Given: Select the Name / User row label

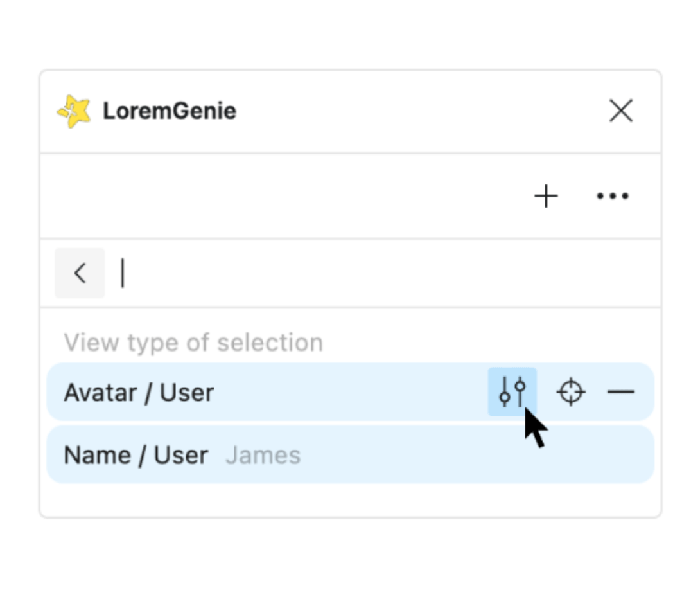Looking at the screenshot, I should (x=136, y=455).
